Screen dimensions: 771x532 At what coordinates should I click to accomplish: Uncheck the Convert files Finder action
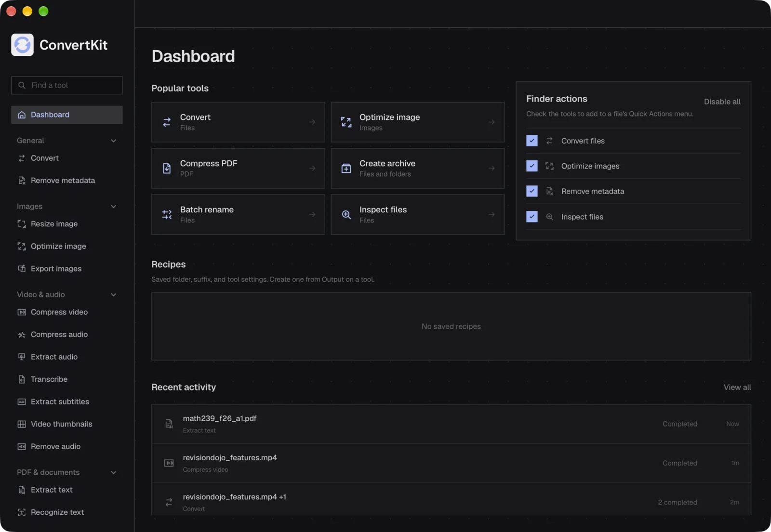tap(532, 141)
